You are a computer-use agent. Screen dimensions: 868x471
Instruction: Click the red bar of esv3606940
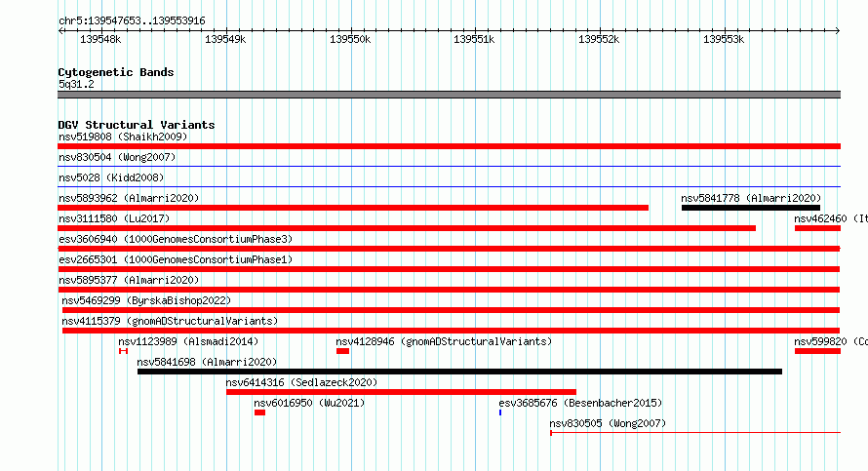click(x=449, y=249)
